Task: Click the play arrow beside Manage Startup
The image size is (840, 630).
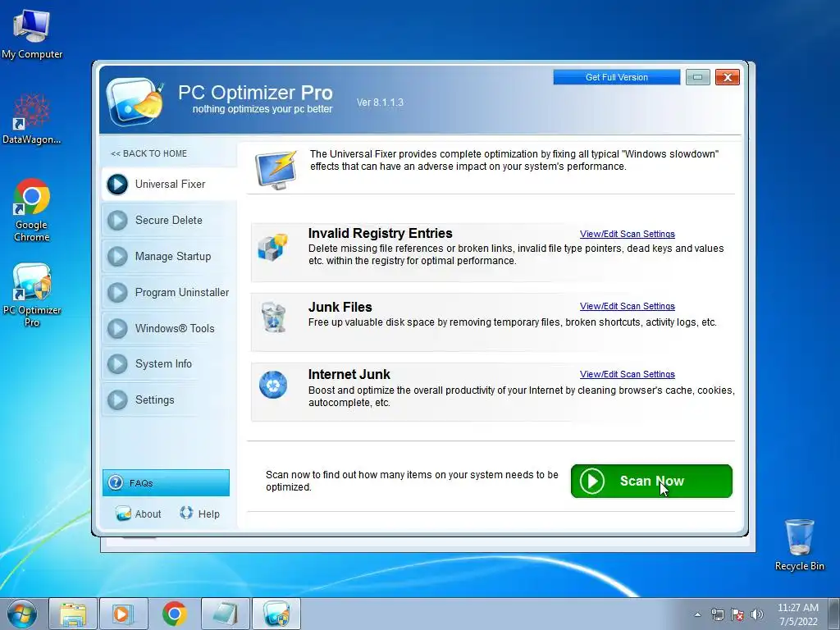Action: [117, 257]
